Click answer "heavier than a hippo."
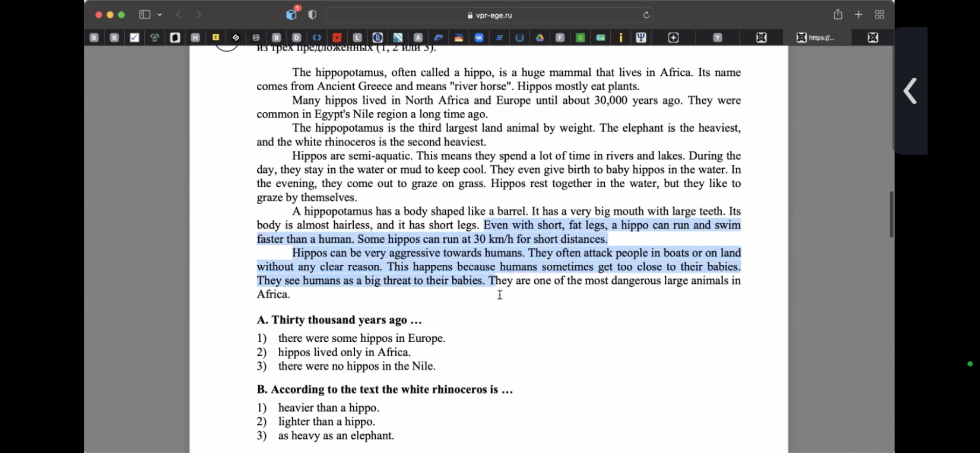The height and width of the screenshot is (453, 980). [x=328, y=408]
